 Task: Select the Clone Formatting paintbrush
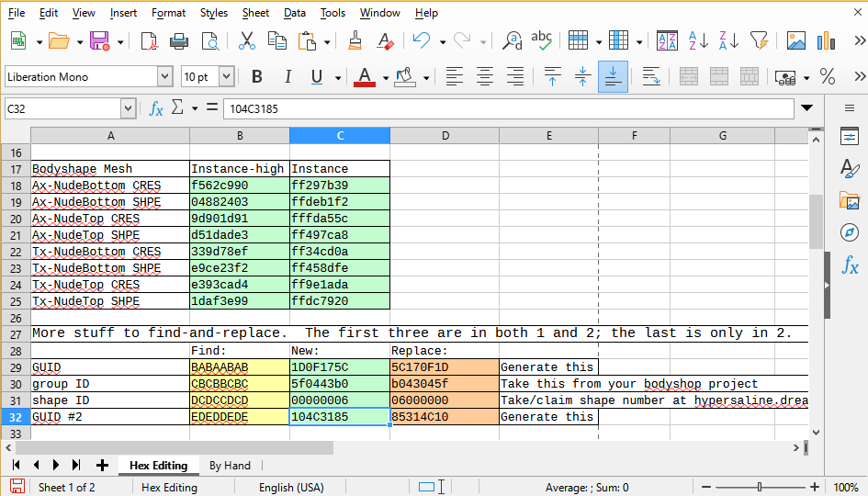coord(355,41)
